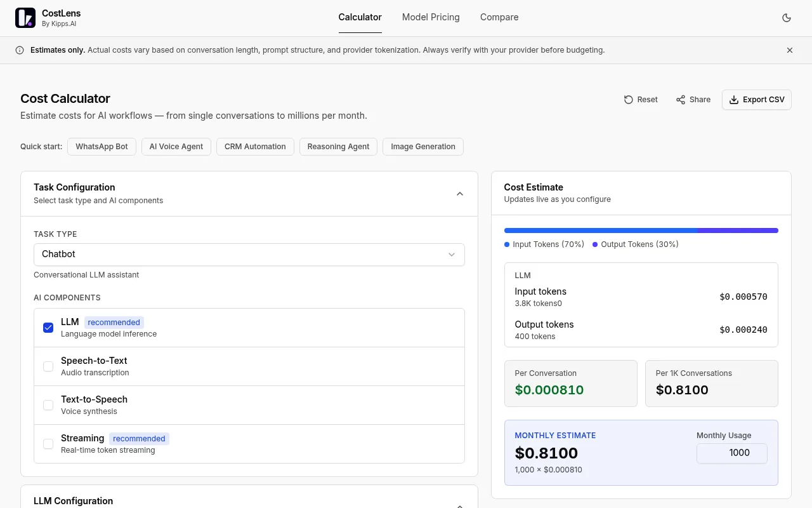The height and width of the screenshot is (508, 812).
Task: Open the Calculator tab
Action: tap(360, 18)
